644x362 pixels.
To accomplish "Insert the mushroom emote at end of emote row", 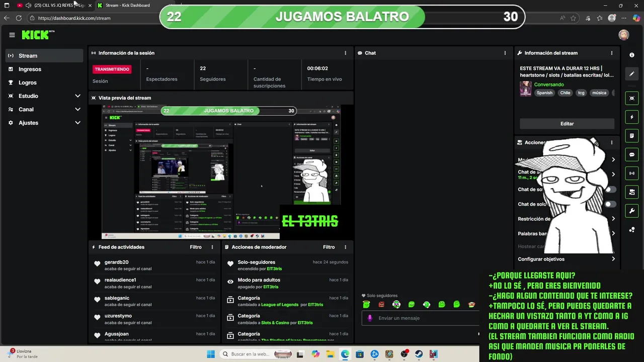I will (471, 304).
